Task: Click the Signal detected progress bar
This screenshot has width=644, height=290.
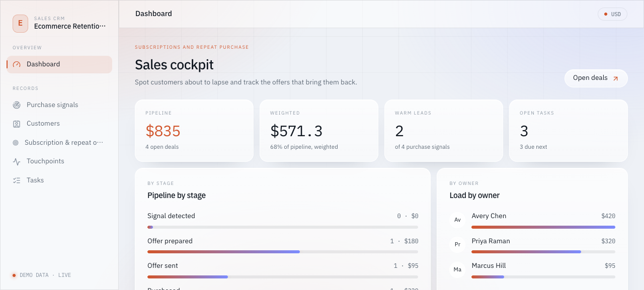Action: 283,227
